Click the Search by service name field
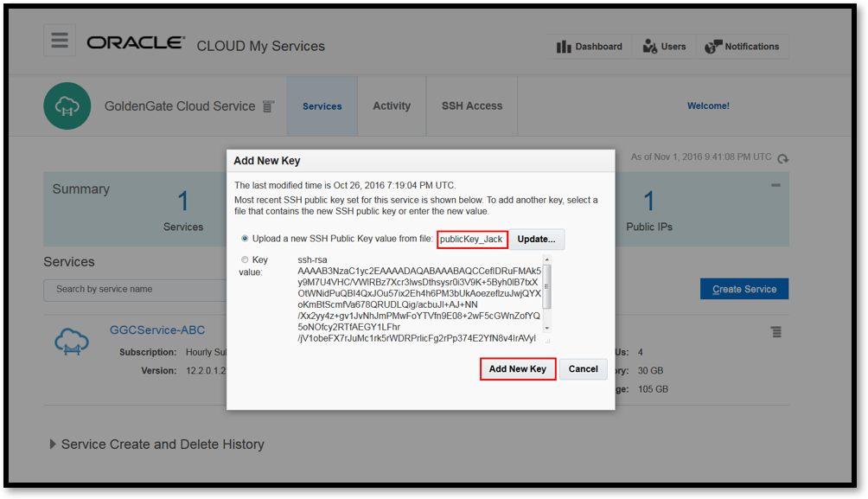This screenshot has width=868, height=499. click(136, 290)
